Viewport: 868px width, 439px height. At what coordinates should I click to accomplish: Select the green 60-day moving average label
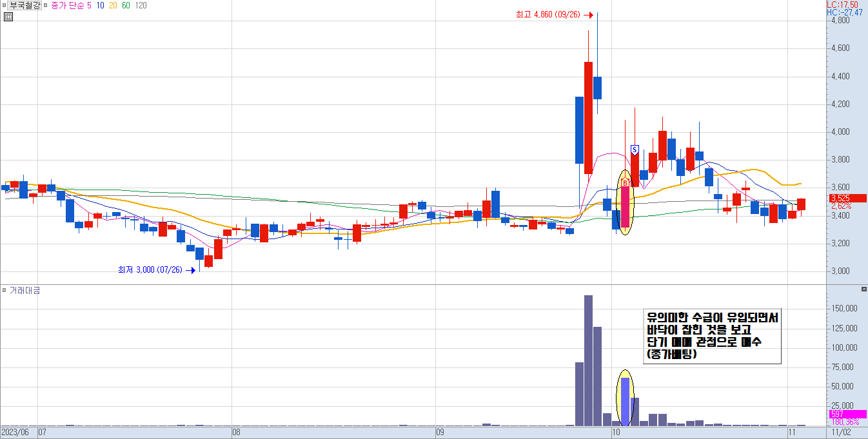pyautogui.click(x=126, y=5)
